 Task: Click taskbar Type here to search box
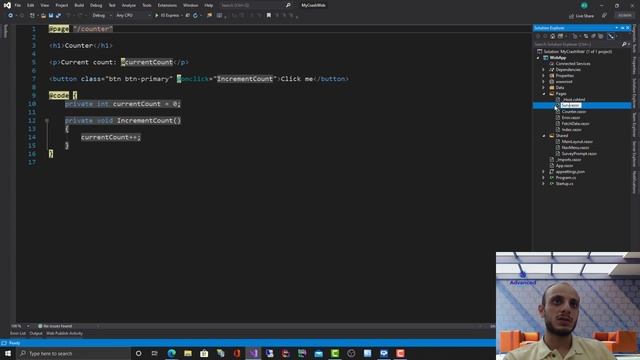(73, 353)
